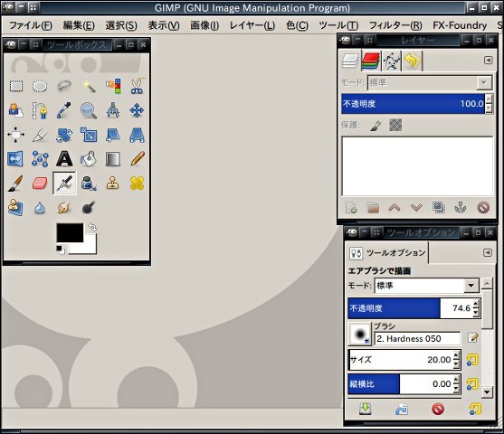This screenshot has width=504, height=434.
Task: Select the Foreground Select tool
Action: [16, 110]
